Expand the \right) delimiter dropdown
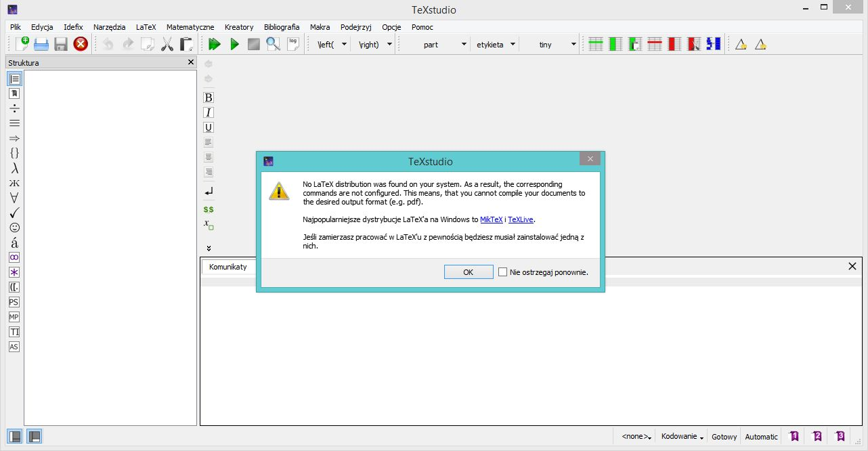 390,44
